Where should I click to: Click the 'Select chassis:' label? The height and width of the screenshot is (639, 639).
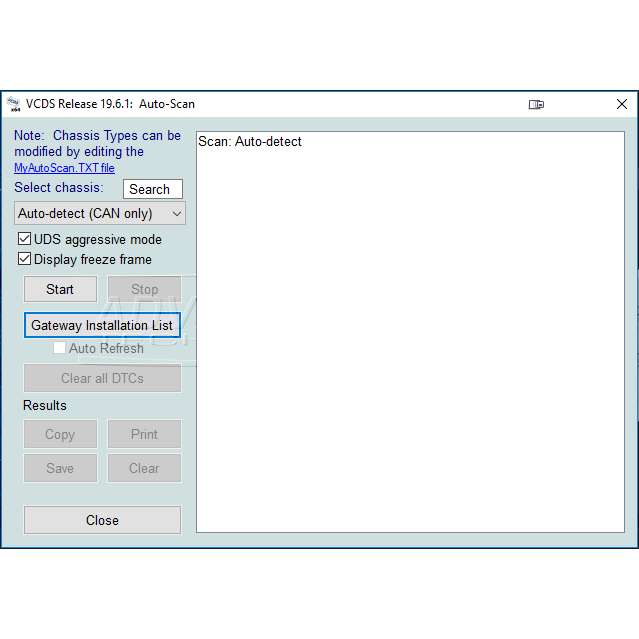59,187
